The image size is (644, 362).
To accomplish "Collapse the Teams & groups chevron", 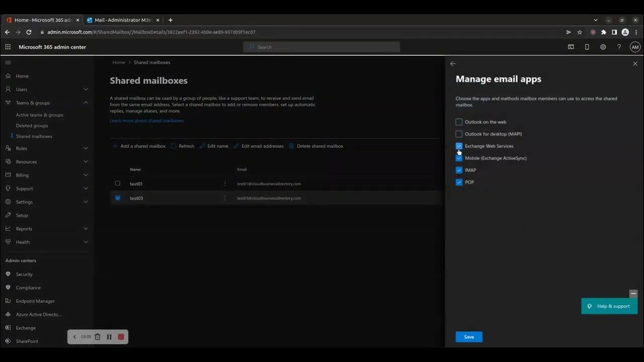I will click(86, 103).
